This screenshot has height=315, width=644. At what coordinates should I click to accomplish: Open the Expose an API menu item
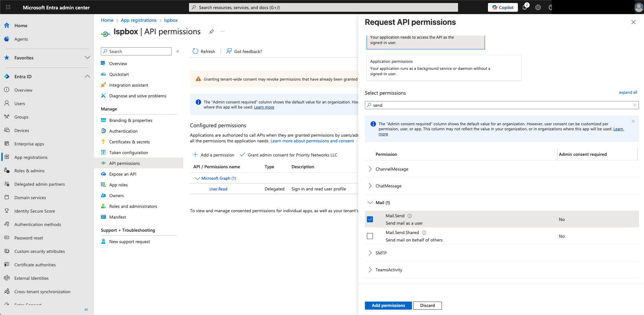tap(122, 174)
